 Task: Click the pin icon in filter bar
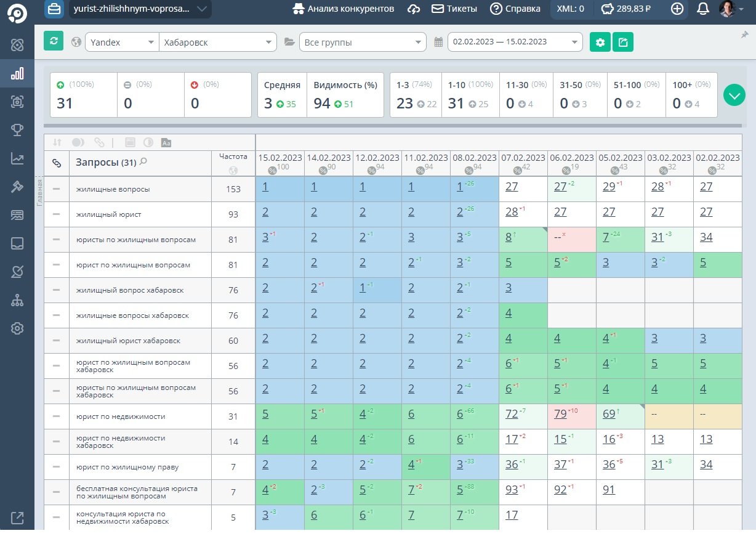(x=744, y=35)
